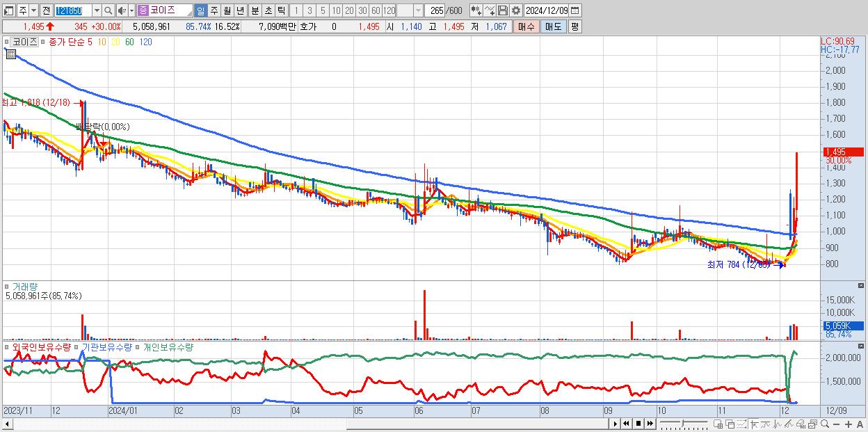868x432 pixels.
Task: Choose interval 10 button
Action: pos(336,10)
